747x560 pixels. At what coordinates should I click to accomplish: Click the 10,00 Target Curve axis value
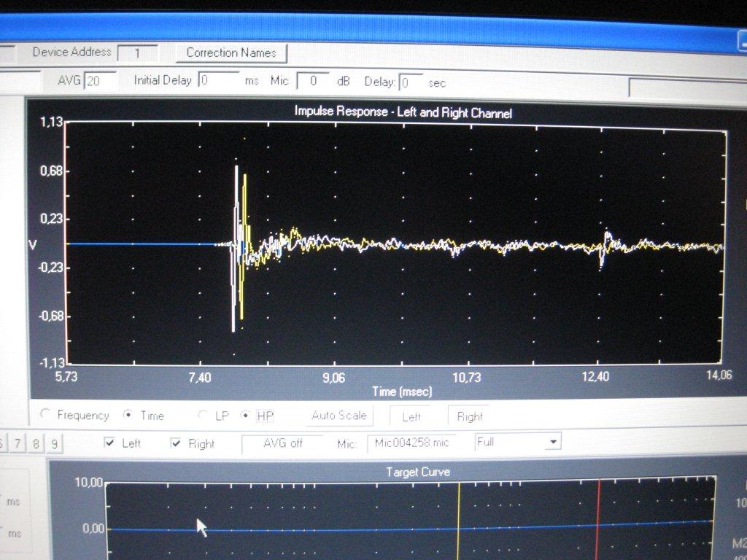88,483
